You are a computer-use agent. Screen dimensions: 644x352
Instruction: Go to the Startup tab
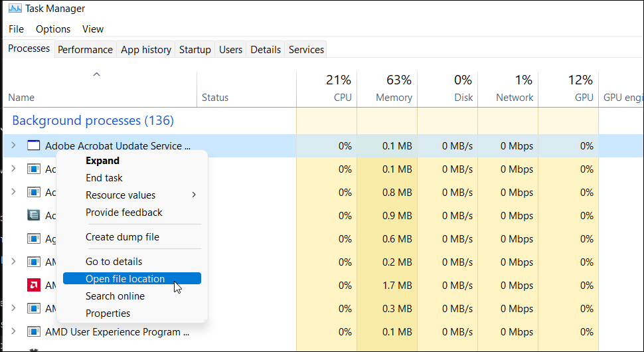pyautogui.click(x=195, y=50)
